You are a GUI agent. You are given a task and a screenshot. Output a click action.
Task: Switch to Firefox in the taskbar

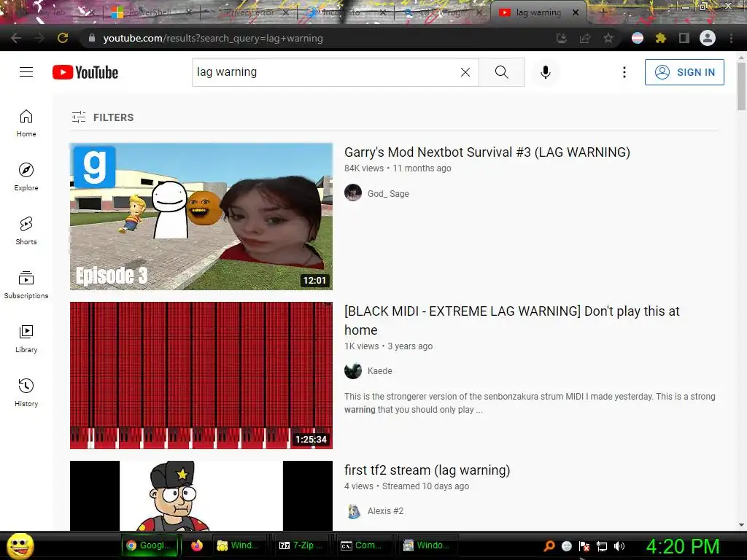(196, 545)
